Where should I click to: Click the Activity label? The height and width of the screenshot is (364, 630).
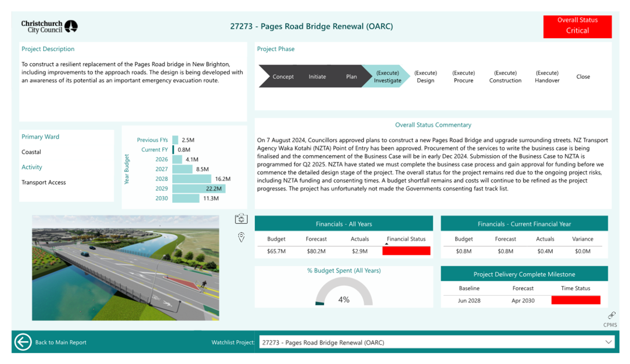[x=32, y=167]
